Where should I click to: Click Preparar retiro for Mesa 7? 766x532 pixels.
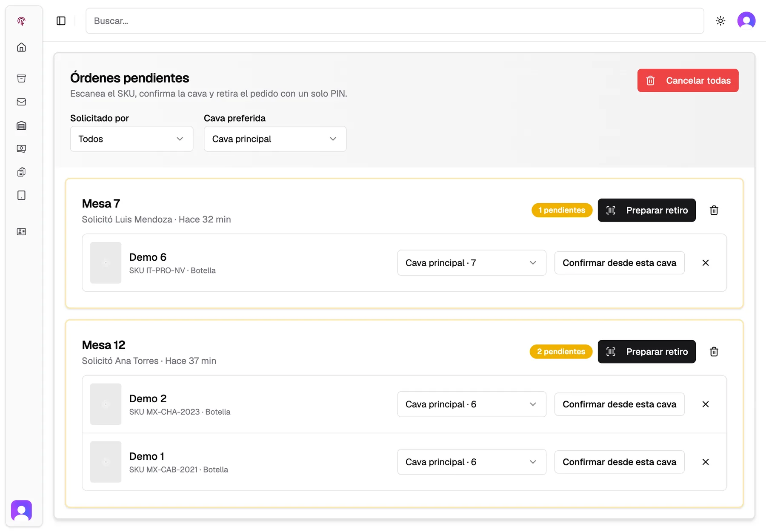(646, 210)
